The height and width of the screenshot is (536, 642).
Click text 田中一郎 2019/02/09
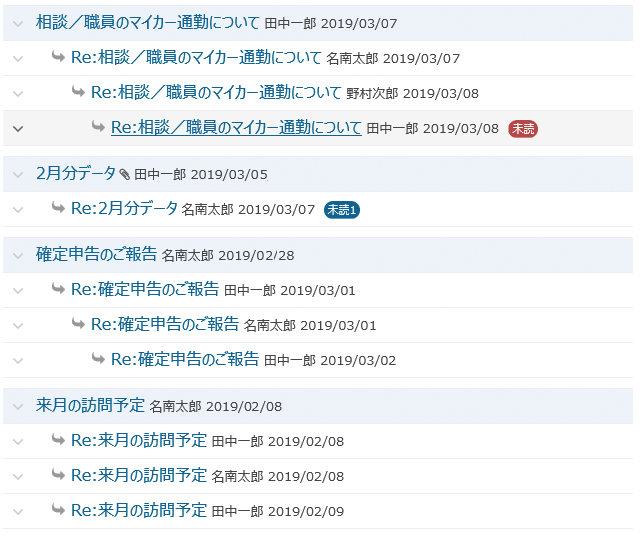tap(278, 512)
